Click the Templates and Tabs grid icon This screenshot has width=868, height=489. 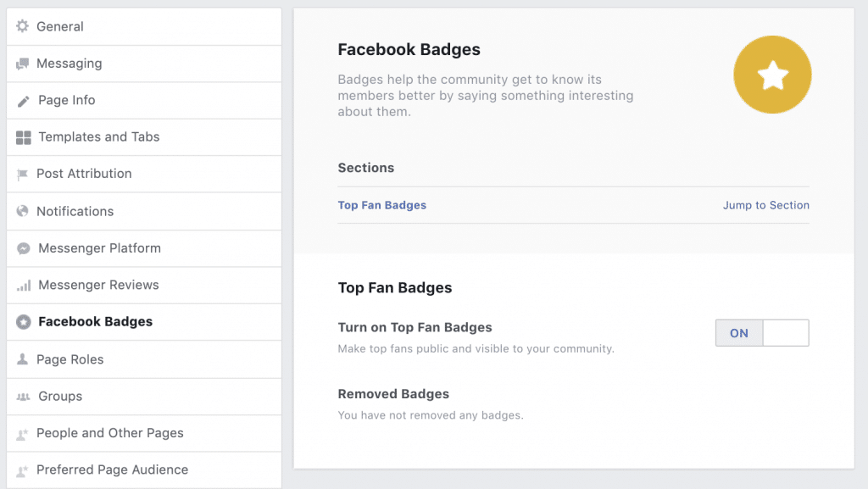[x=23, y=138]
